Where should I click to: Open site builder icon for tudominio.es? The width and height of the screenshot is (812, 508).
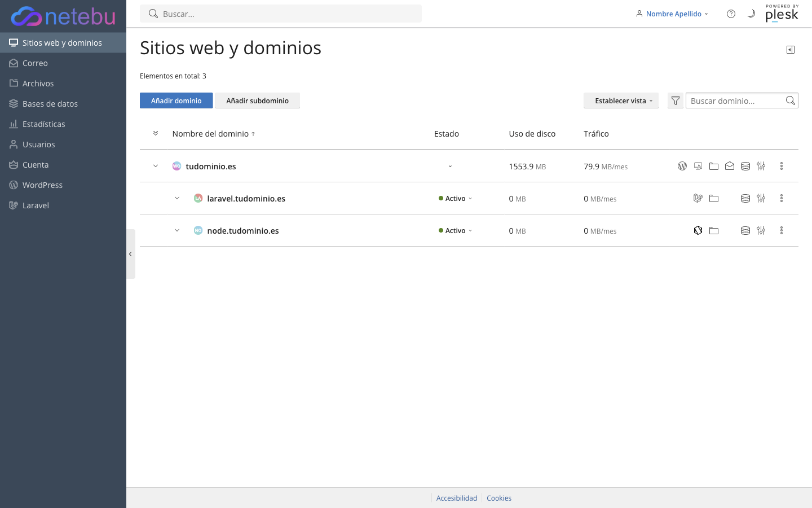[698, 166]
